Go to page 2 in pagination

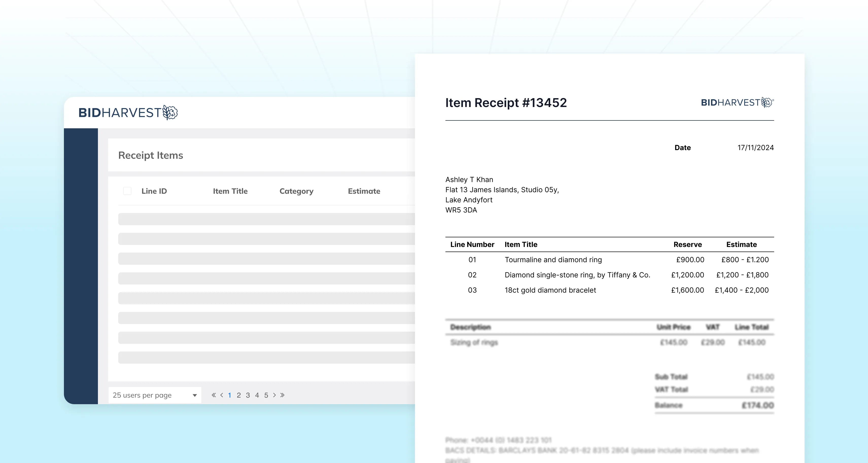point(239,395)
